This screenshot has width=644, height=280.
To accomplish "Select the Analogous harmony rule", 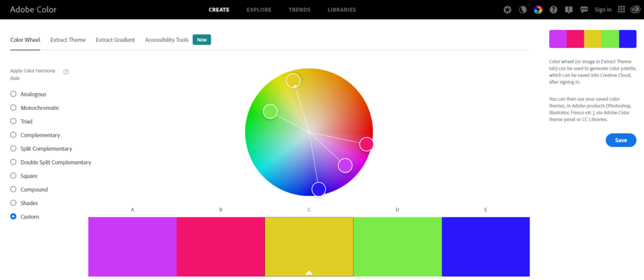I will pyautogui.click(x=13, y=94).
